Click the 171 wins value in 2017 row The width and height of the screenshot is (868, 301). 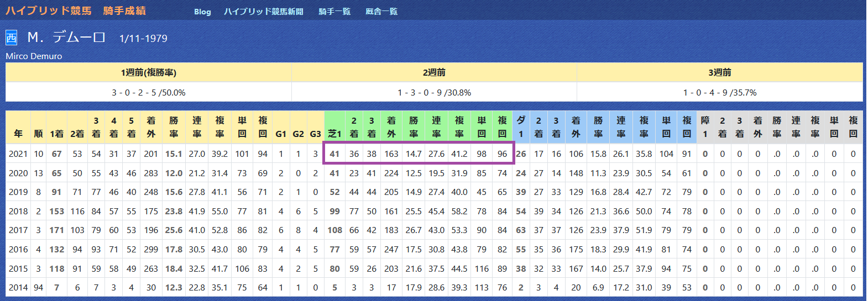[56, 230]
